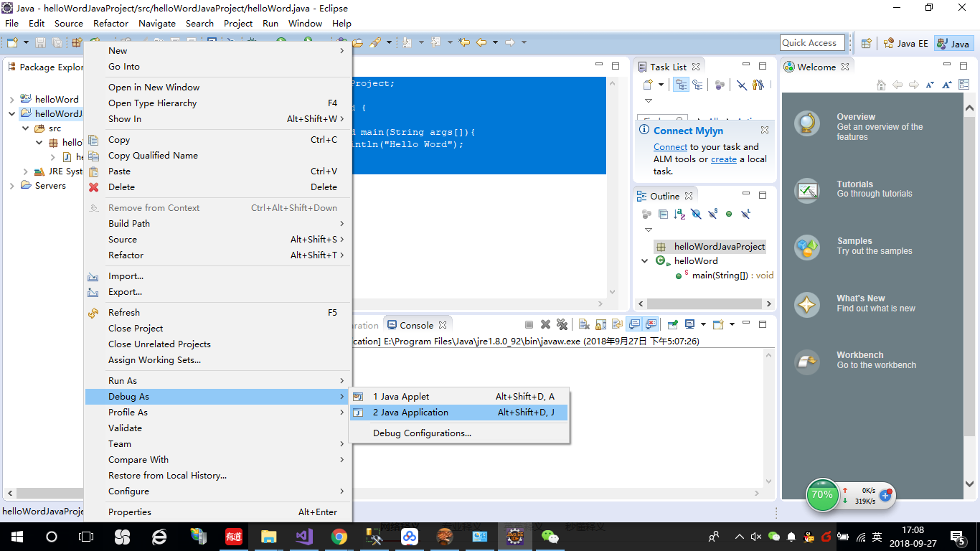Open the Outline view menu triangle

pyautogui.click(x=649, y=230)
